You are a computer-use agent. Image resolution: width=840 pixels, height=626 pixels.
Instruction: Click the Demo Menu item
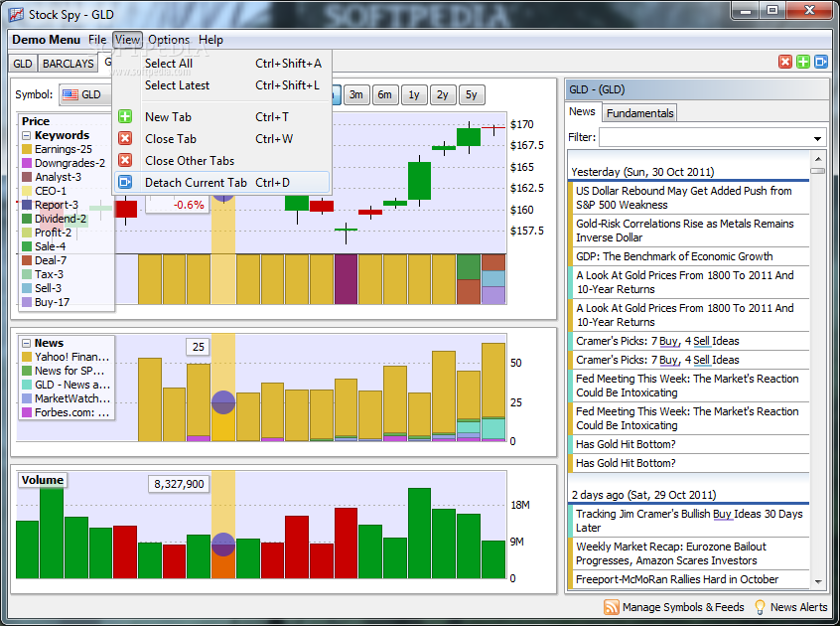[x=46, y=40]
